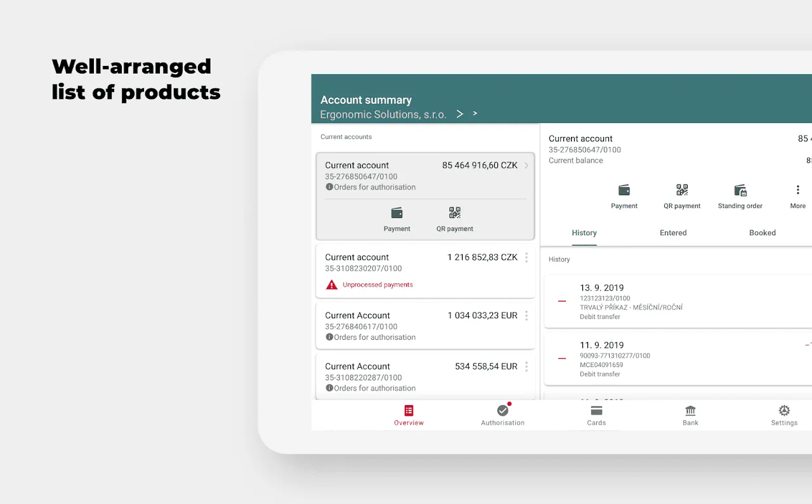Screen dimensions: 812x504
Task: Click the Current accounts section label
Action: 346,137
